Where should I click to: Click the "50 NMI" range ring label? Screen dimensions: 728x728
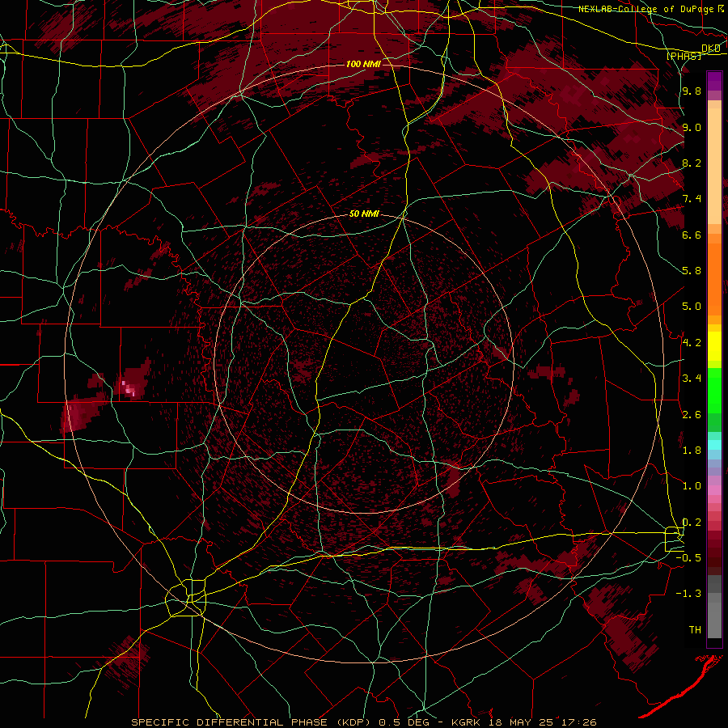pyautogui.click(x=364, y=214)
